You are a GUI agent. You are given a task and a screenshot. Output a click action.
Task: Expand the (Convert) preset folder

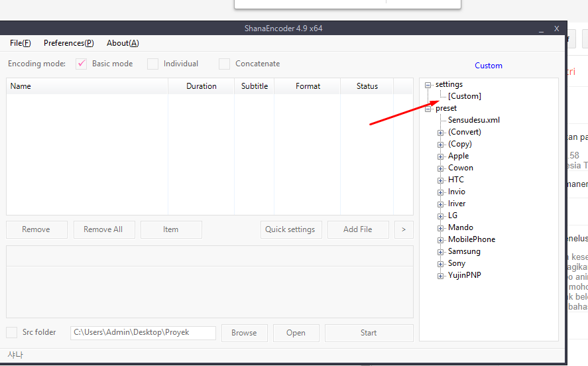440,133
